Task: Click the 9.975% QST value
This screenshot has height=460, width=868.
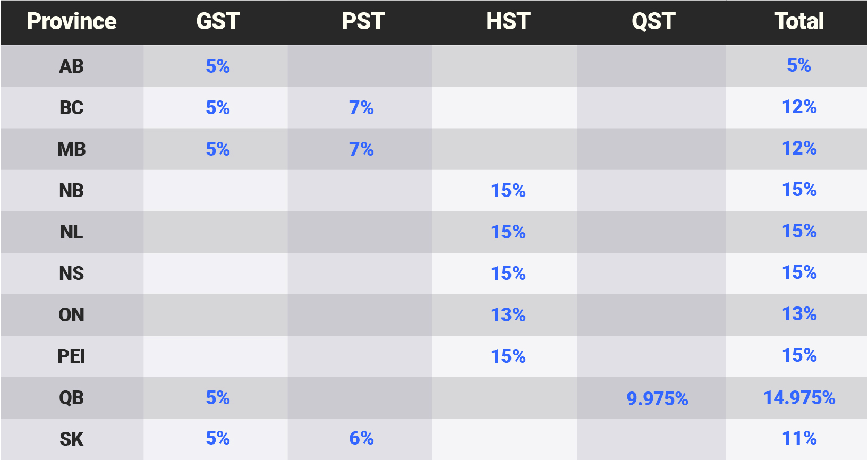Action: pos(657,398)
